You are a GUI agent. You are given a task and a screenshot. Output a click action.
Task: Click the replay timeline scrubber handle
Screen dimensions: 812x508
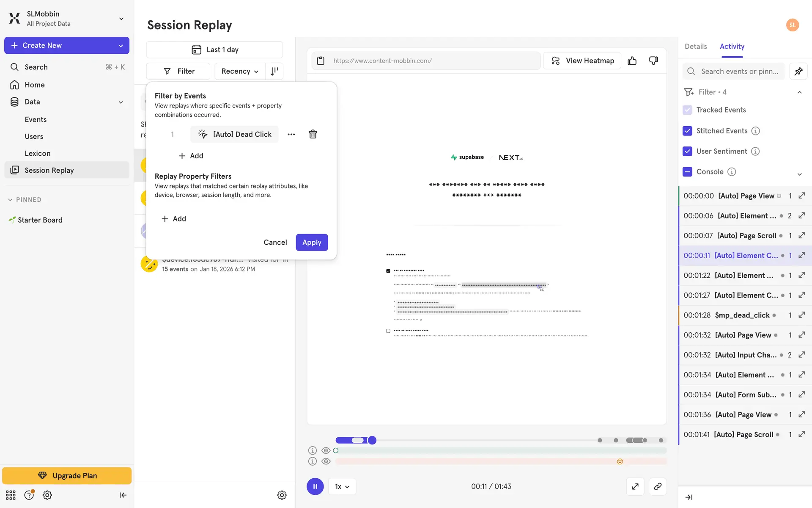click(x=372, y=440)
